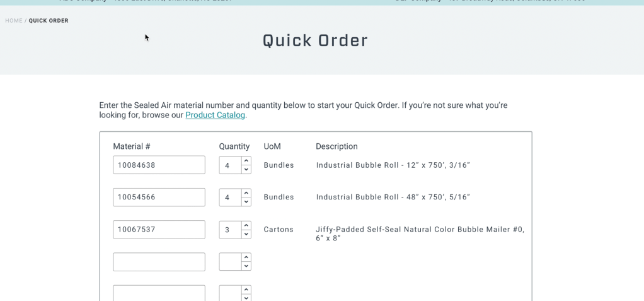644x301 pixels.
Task: Click up arrow on fifth-row quantity
Action: (x=246, y=290)
